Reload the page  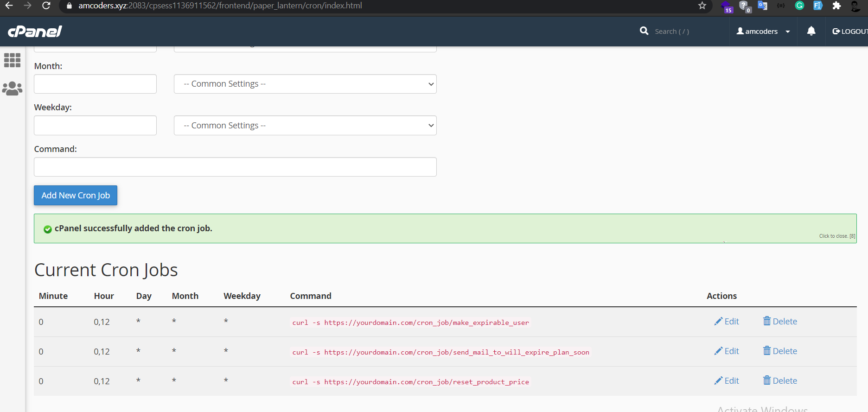(46, 6)
